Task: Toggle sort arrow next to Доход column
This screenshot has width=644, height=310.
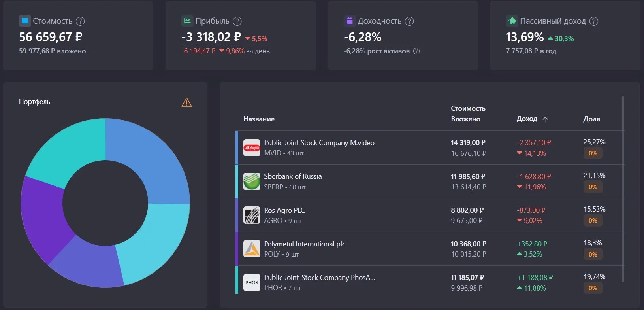Action: point(545,119)
